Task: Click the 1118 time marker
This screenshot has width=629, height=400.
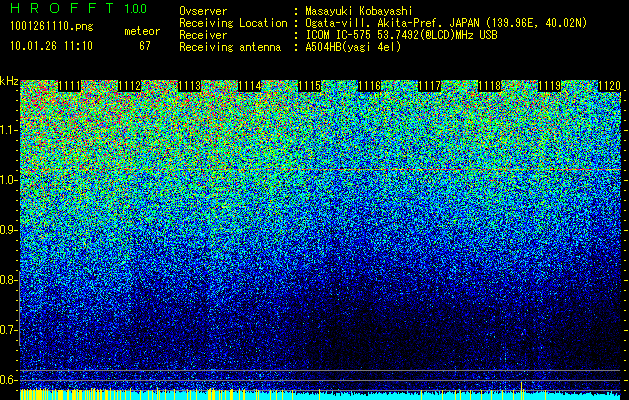Action: pos(490,86)
